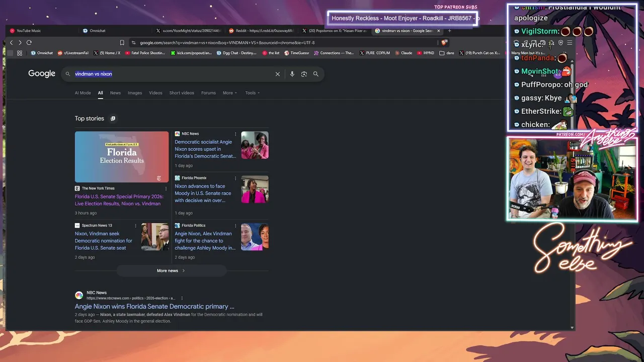Open options for NBC News top story
Viewport: 644px width, 362px height.
coord(235,134)
